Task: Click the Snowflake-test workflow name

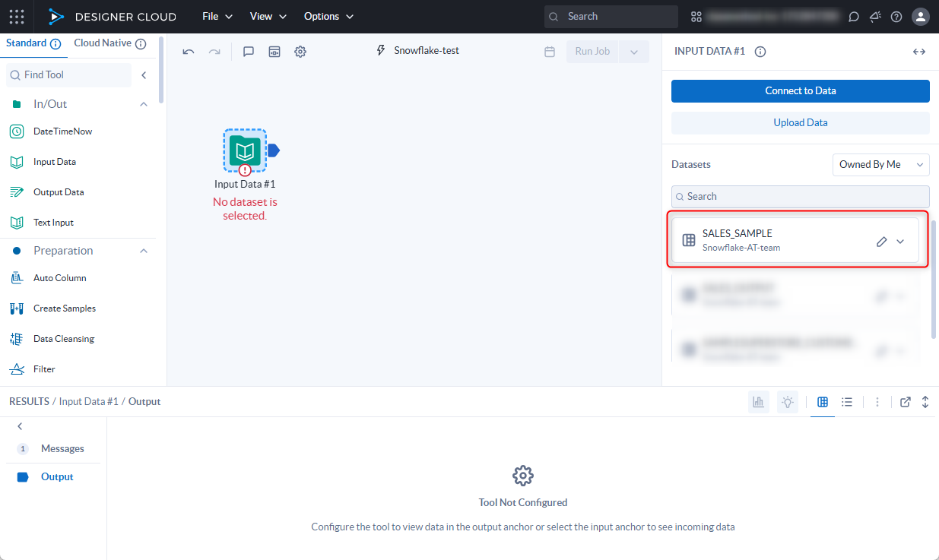Action: click(426, 51)
